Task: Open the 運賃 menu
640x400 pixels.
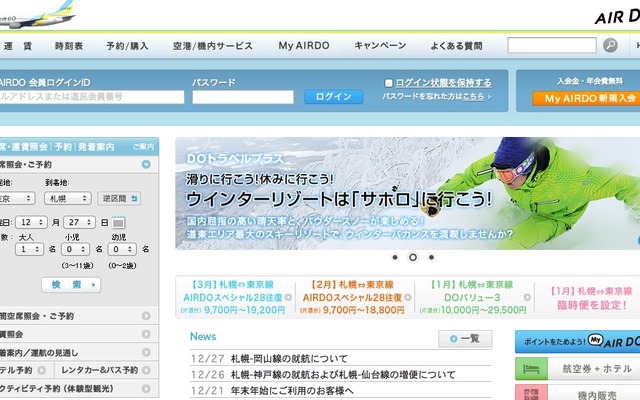Action: click(18, 46)
